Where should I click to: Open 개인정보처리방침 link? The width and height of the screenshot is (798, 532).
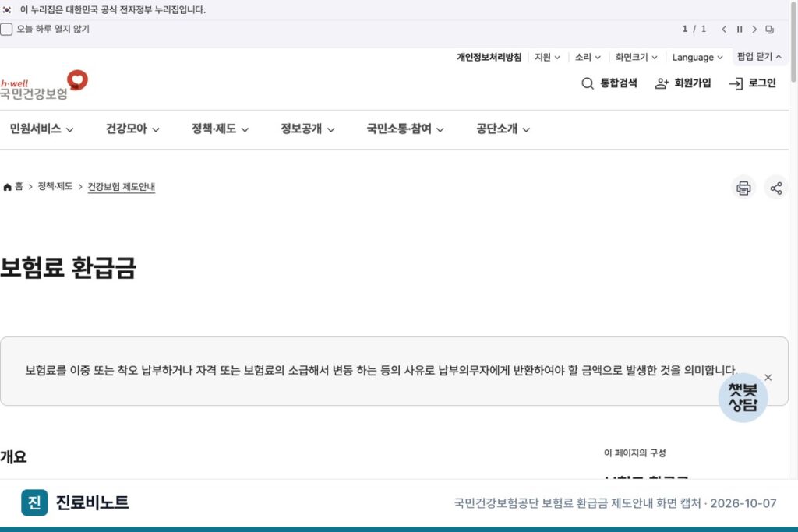(x=489, y=57)
